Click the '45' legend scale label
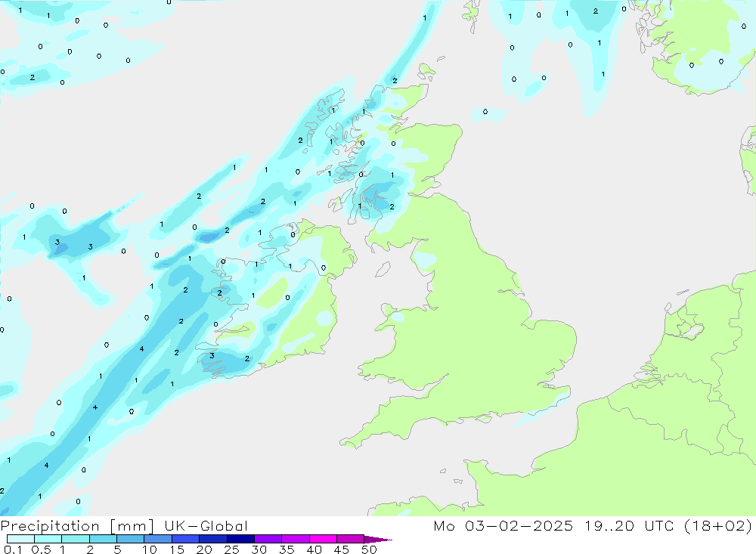 click(342, 549)
